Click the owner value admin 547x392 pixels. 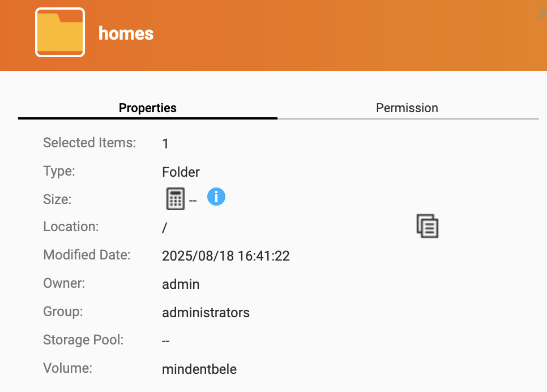[x=181, y=284]
